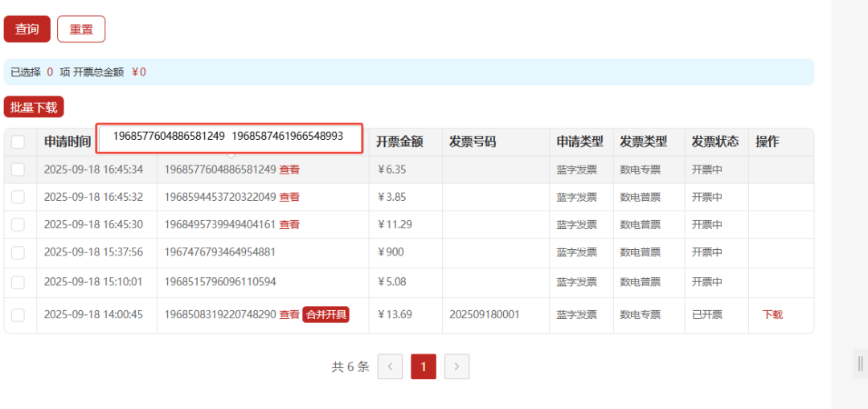Click the 批量下载 batch download button
Viewport: 868px width, 409px height.
[x=34, y=107]
